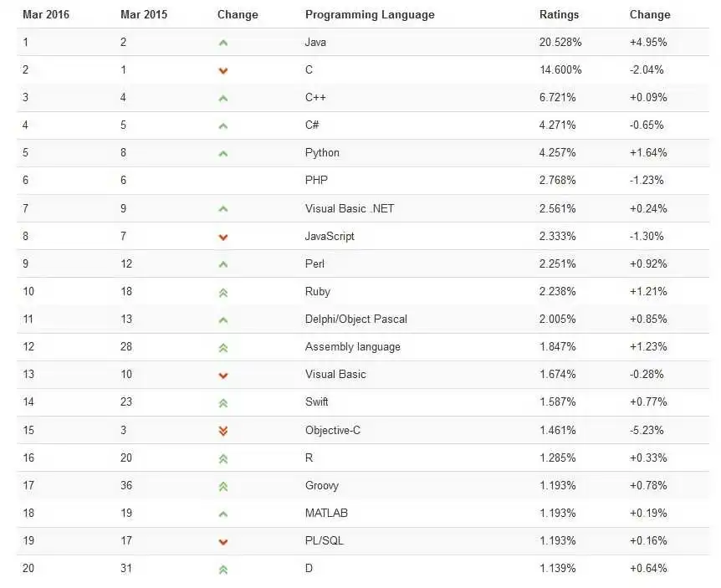Click the double up arrow for Swift
The height and width of the screenshot is (588, 721).
point(223,403)
